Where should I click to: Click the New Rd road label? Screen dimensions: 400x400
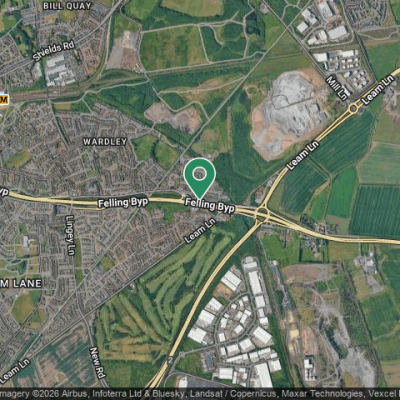point(98,363)
